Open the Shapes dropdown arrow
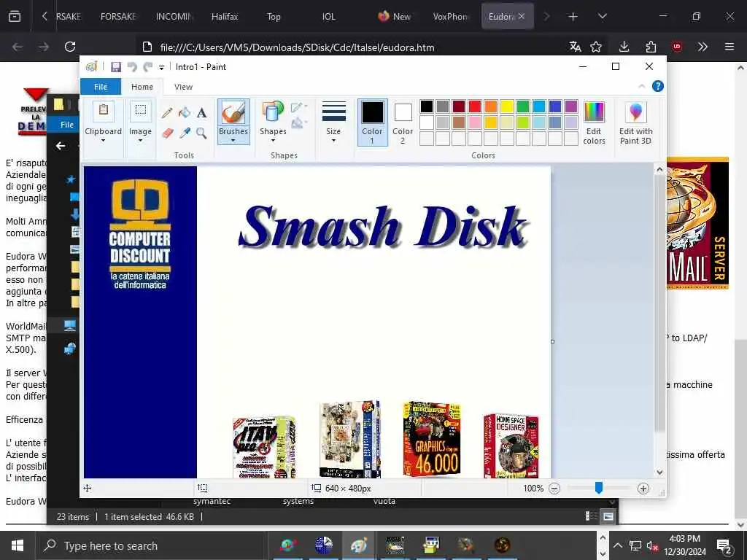The image size is (747, 560). pos(273,141)
